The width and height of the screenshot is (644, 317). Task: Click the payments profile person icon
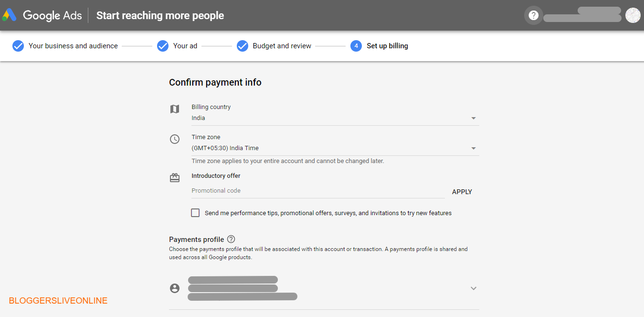point(175,288)
